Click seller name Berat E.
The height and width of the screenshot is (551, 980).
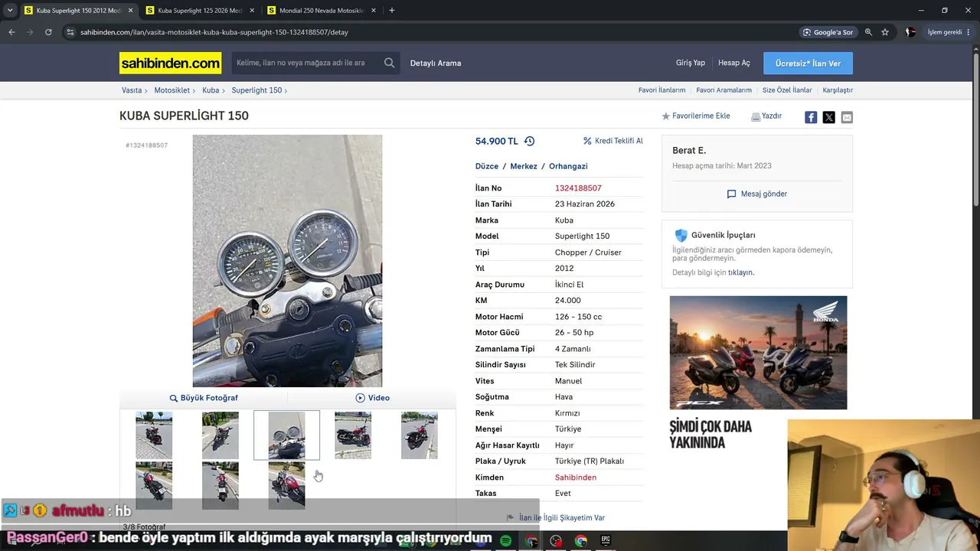click(x=689, y=151)
